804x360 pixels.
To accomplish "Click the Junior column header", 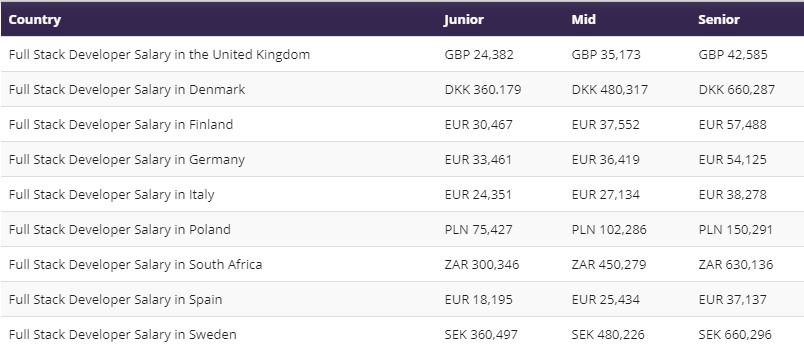I will (464, 19).
